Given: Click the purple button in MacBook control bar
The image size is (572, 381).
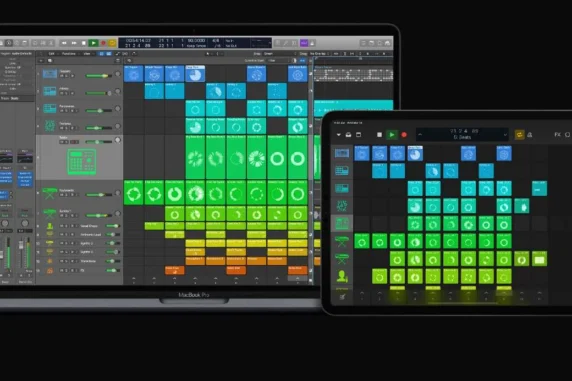Looking at the screenshot, I should click(x=304, y=43).
